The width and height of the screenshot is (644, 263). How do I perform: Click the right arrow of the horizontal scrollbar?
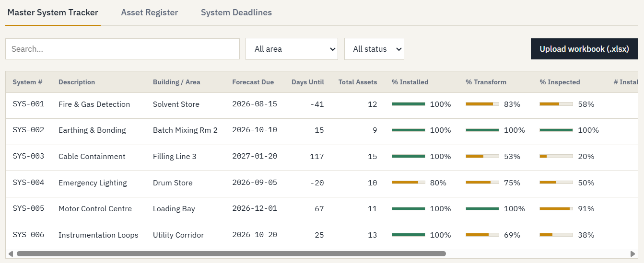point(633,253)
